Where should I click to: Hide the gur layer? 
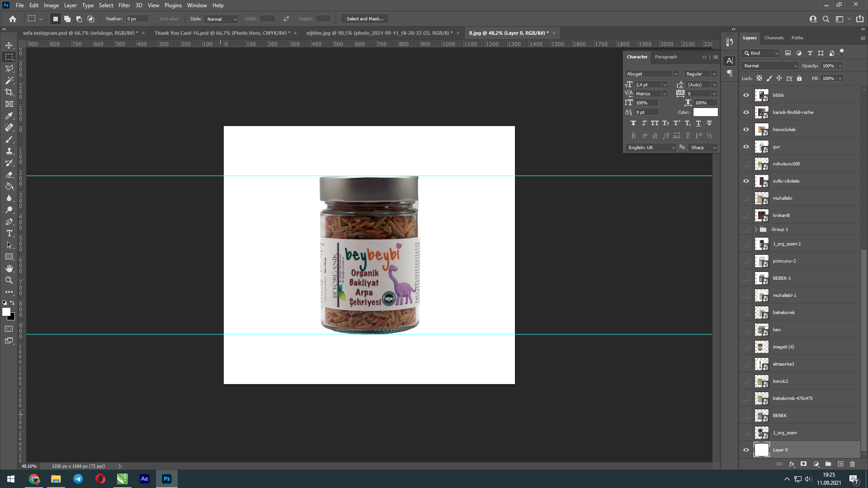pyautogui.click(x=746, y=147)
